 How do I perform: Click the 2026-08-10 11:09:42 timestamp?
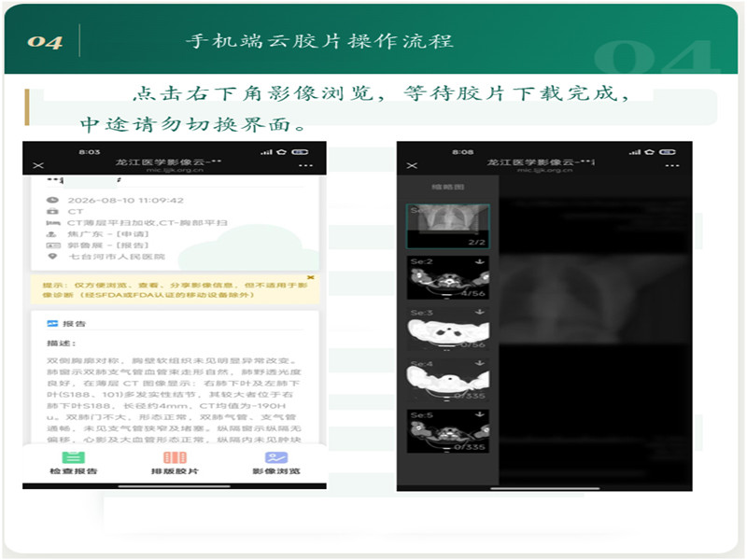(x=126, y=200)
